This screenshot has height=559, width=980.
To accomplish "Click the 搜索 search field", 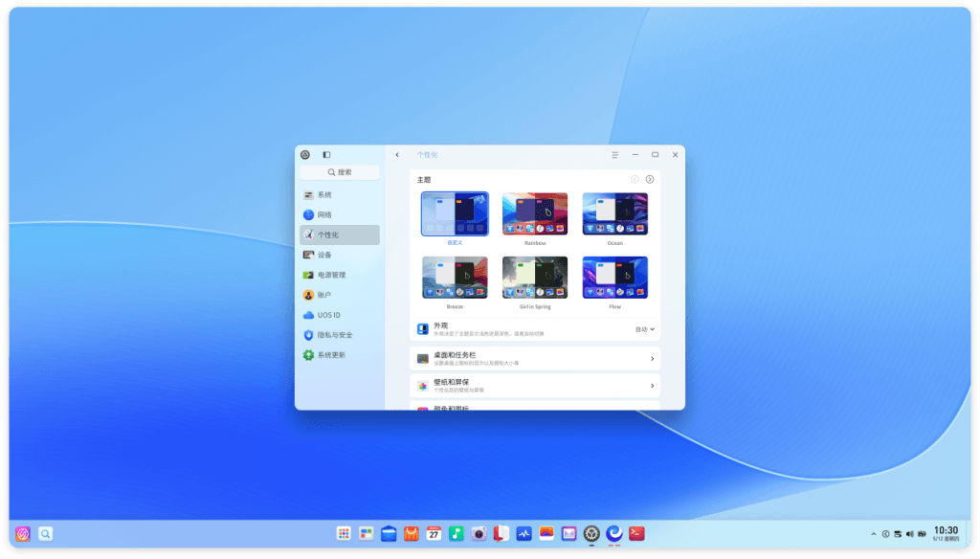I will click(340, 172).
